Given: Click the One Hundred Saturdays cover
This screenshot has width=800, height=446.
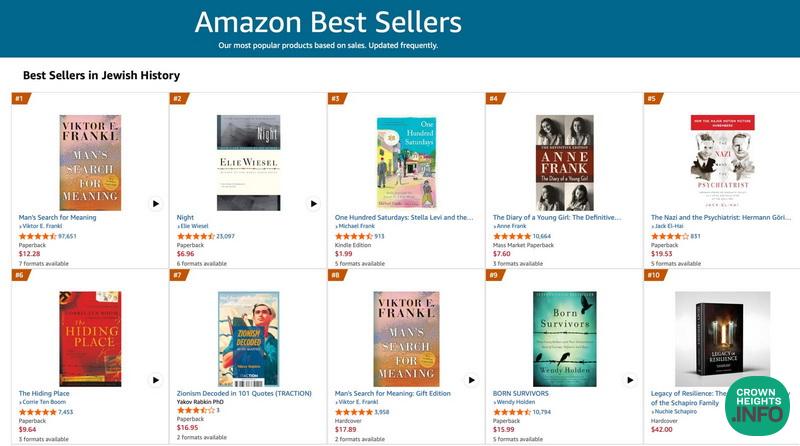Looking at the screenshot, I should [406, 162].
